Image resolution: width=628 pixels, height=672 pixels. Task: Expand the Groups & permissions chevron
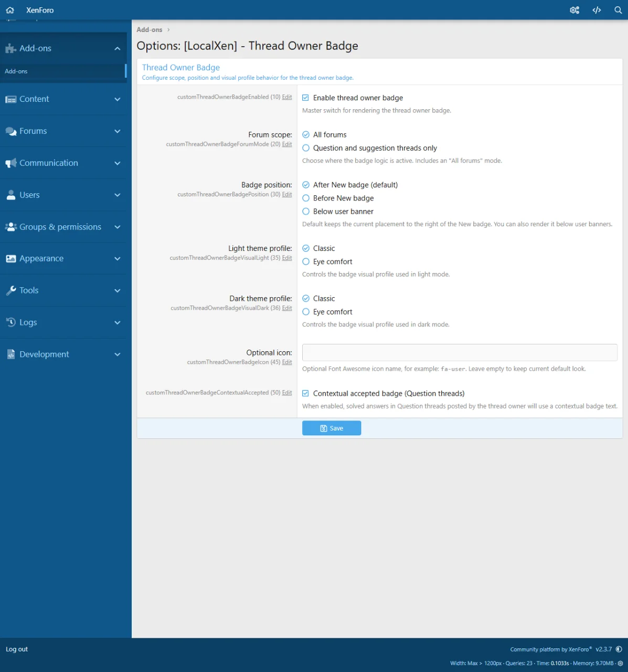click(x=118, y=227)
